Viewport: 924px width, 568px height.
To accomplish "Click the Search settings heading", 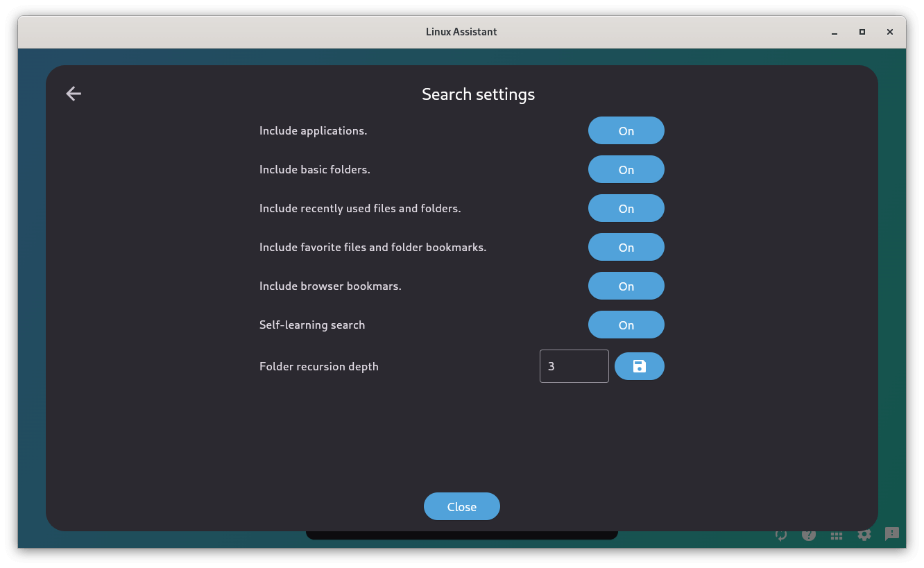I will pyautogui.click(x=478, y=94).
